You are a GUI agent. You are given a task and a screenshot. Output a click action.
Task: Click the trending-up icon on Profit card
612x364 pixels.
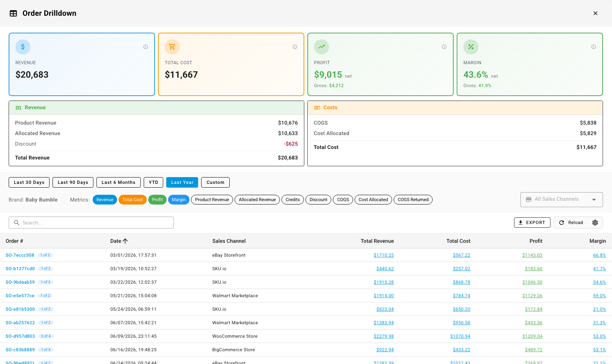(322, 47)
